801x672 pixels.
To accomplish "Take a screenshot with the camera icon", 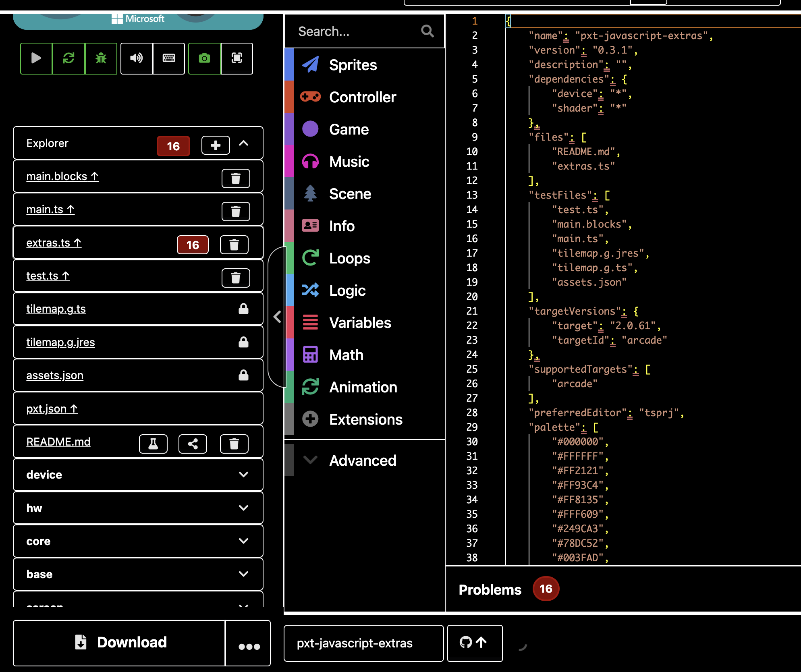I will (x=204, y=58).
